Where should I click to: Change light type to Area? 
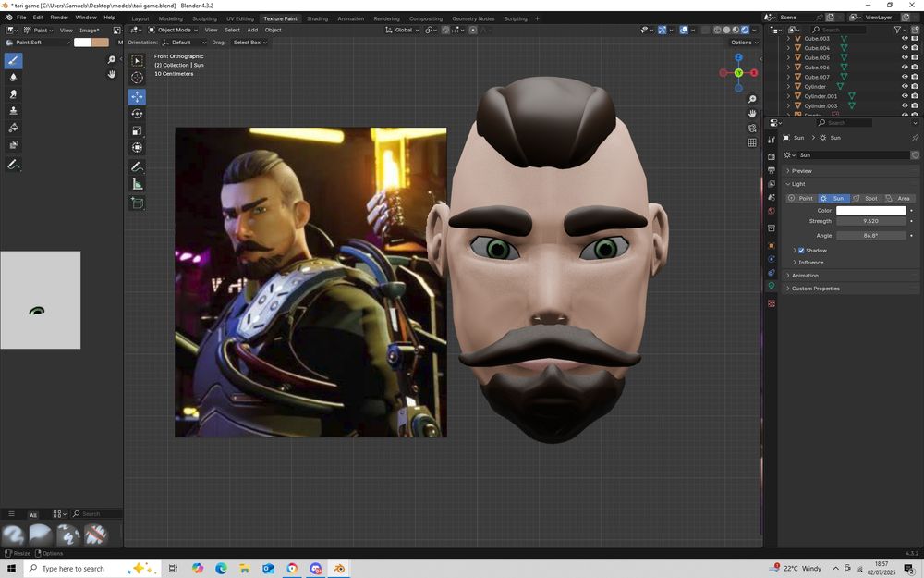coord(898,198)
